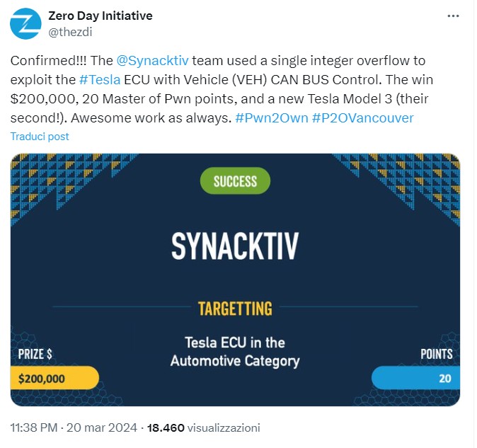The height and width of the screenshot is (448, 477).
Task: Select the #P2OVancouver hashtag
Action: point(362,117)
